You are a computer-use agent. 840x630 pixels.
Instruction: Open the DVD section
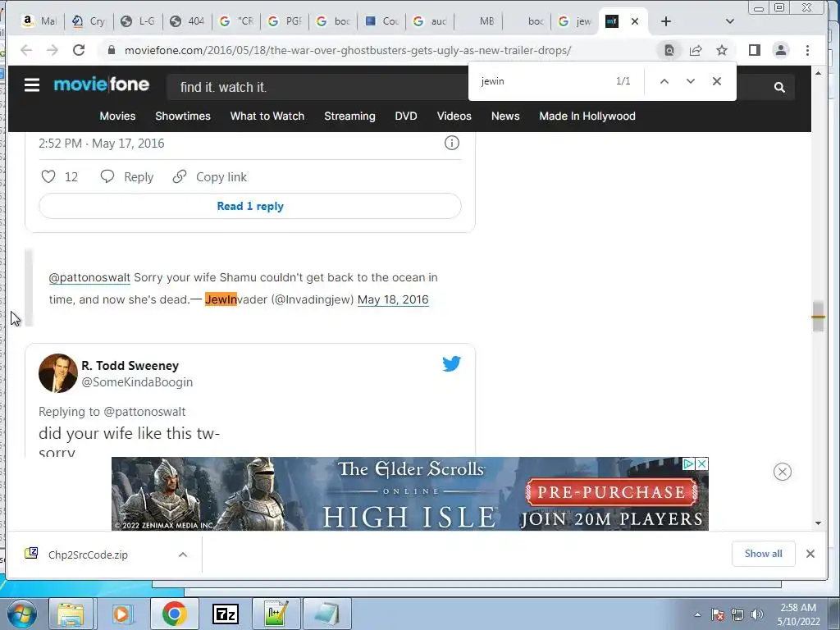406,116
